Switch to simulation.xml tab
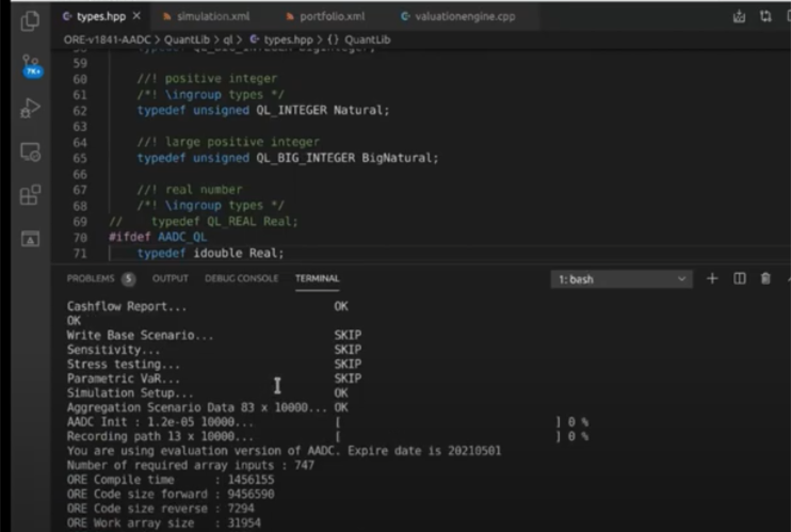This screenshot has width=791, height=532. click(213, 17)
